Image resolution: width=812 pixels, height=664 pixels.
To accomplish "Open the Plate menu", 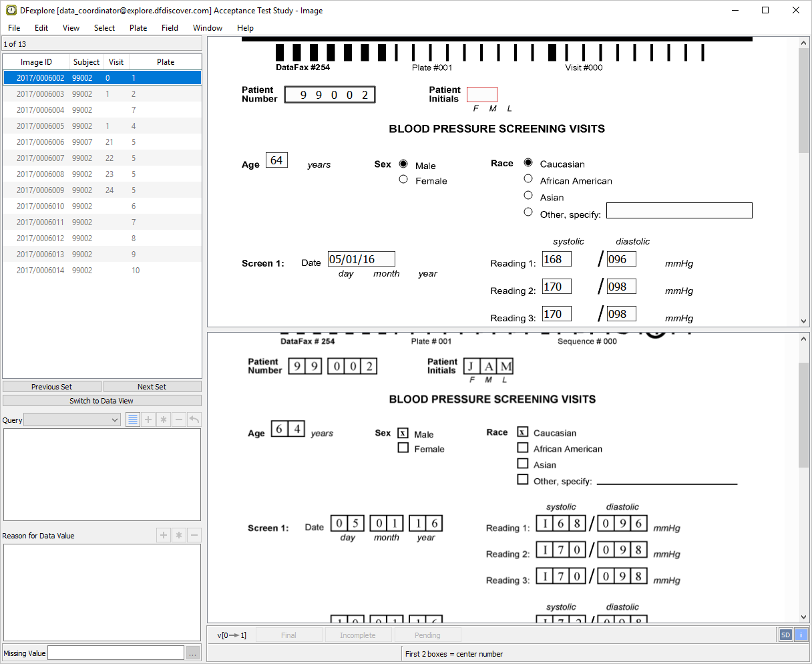I will tap(138, 28).
